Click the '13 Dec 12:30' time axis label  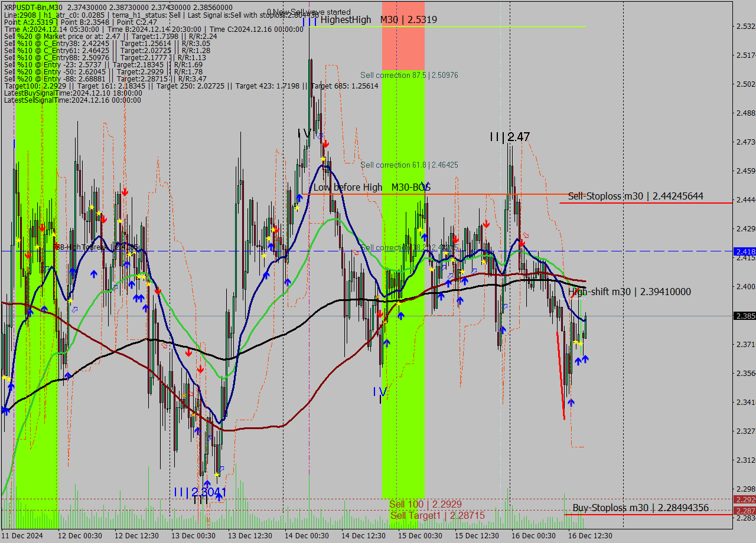[x=250, y=536]
